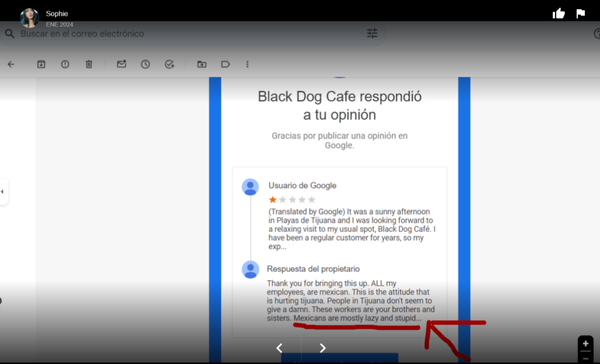The width and height of the screenshot is (600, 364).
Task: Add to tasks with the checkmark icon
Action: 170,64
